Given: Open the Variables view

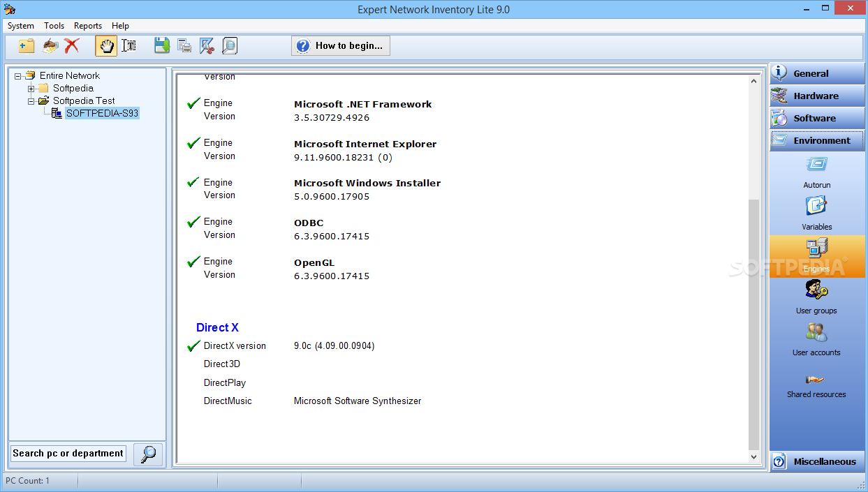Looking at the screenshot, I should [816, 214].
